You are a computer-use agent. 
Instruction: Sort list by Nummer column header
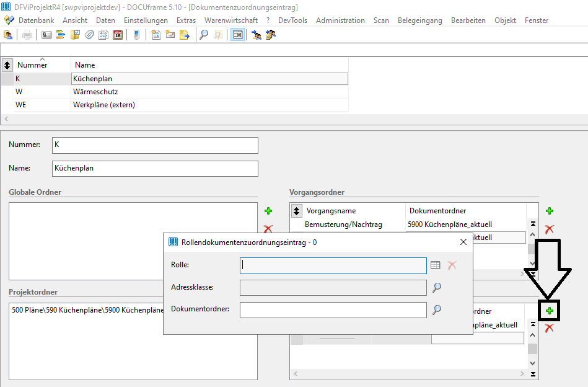[x=42, y=65]
